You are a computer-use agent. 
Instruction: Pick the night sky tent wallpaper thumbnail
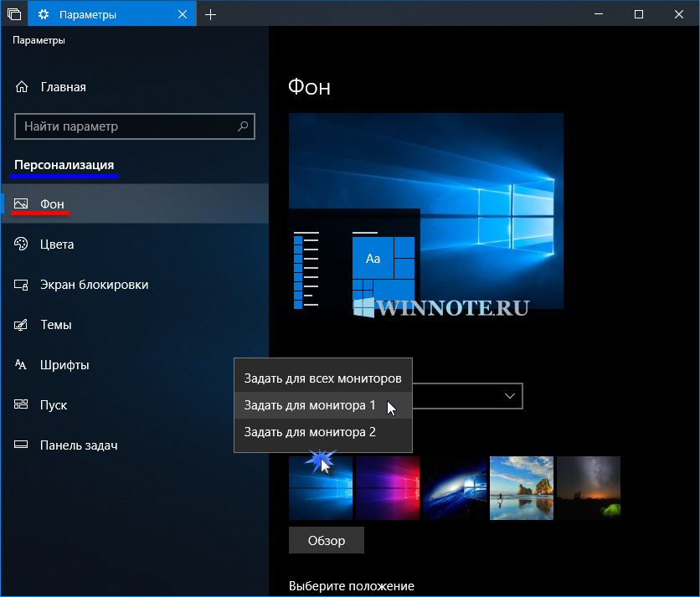coord(589,488)
